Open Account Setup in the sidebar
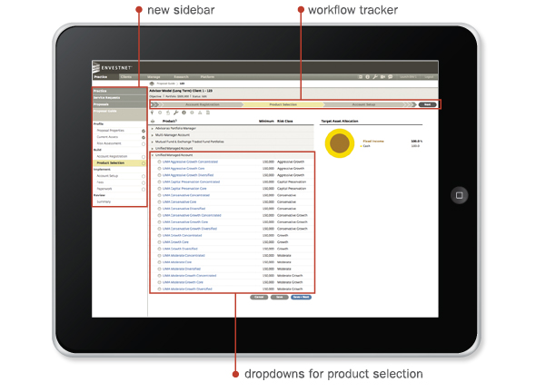 point(107,176)
